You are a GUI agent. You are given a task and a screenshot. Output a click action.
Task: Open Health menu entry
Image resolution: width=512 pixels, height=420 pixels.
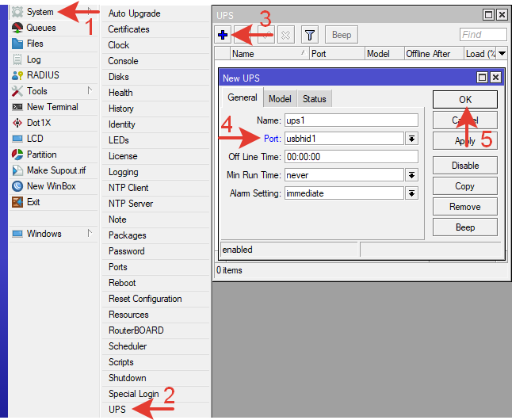156,93
